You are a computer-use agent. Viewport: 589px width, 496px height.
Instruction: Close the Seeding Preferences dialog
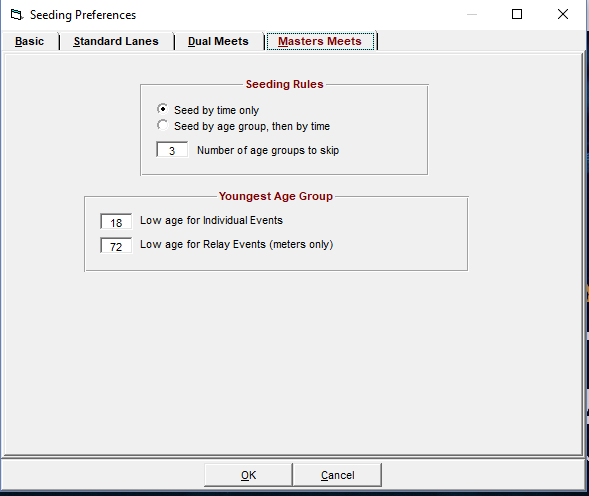pos(563,14)
